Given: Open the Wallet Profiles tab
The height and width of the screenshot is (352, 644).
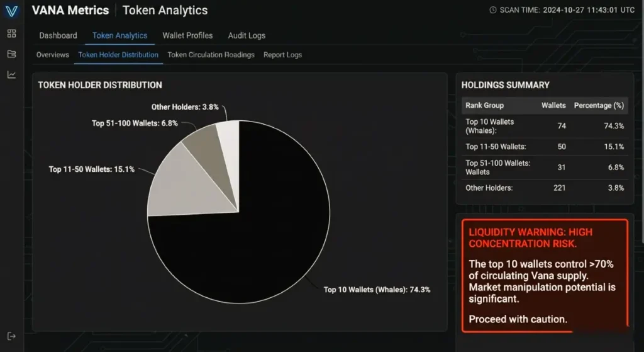Looking at the screenshot, I should click(x=187, y=35).
